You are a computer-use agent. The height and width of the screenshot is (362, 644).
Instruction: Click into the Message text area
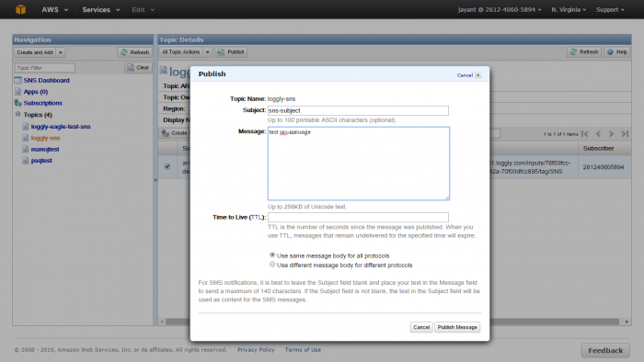pyautogui.click(x=359, y=164)
